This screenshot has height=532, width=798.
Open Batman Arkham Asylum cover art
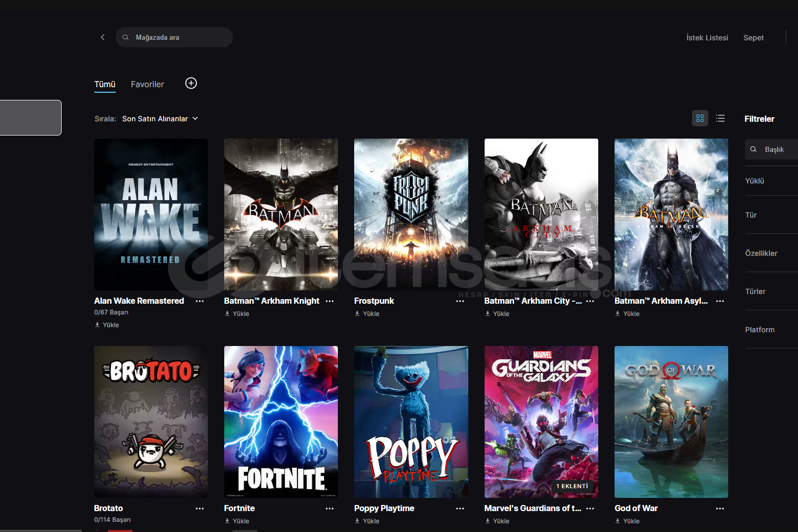tap(671, 215)
